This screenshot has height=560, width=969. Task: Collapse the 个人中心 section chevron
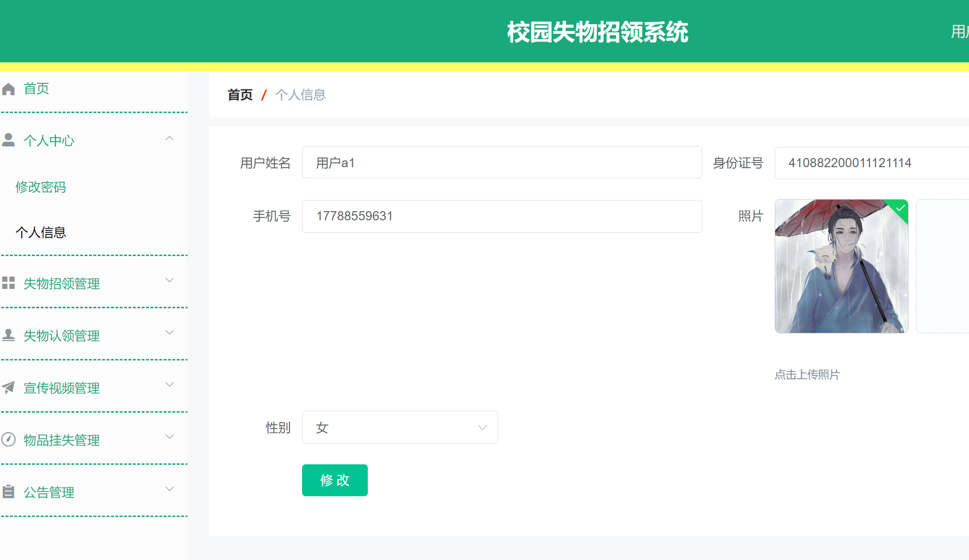click(x=170, y=139)
